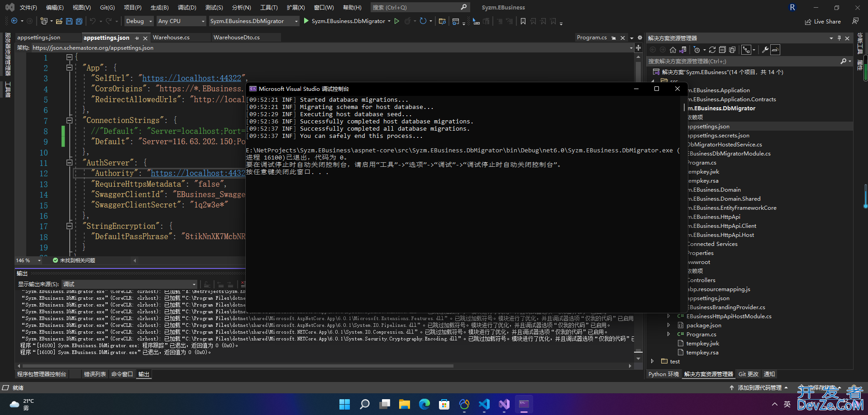This screenshot has width=868, height=415.
Task: Open File Explorer from the taskbar
Action: point(405,404)
